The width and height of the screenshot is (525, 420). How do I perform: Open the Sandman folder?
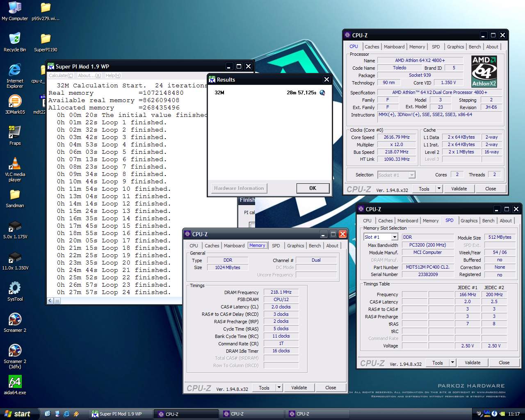point(15,198)
